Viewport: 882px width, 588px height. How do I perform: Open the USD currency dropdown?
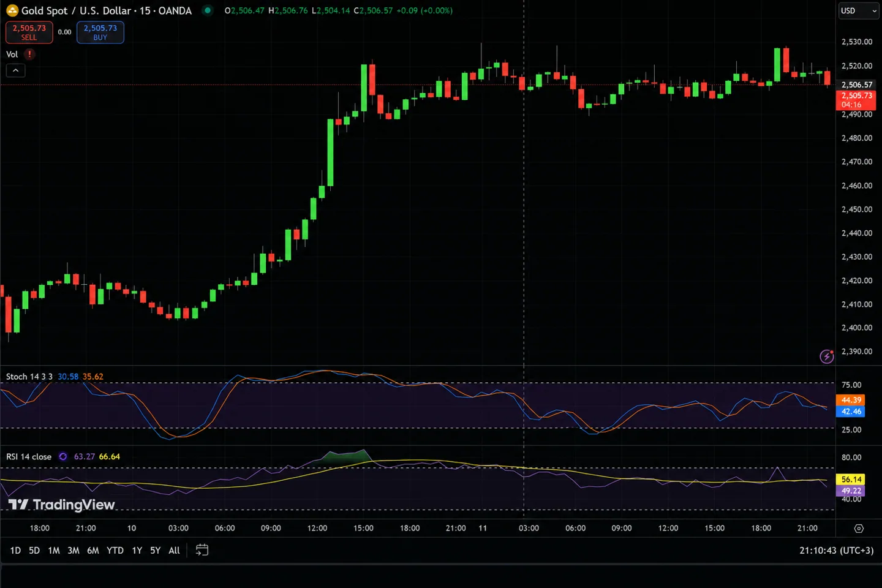859,10
